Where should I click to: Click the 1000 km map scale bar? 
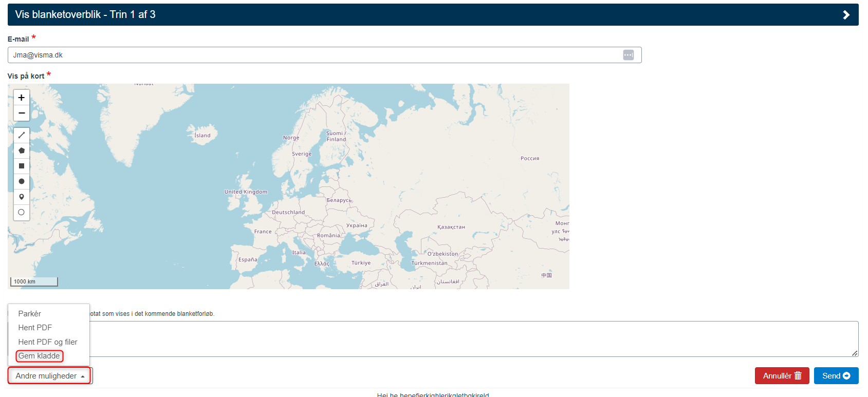point(34,281)
